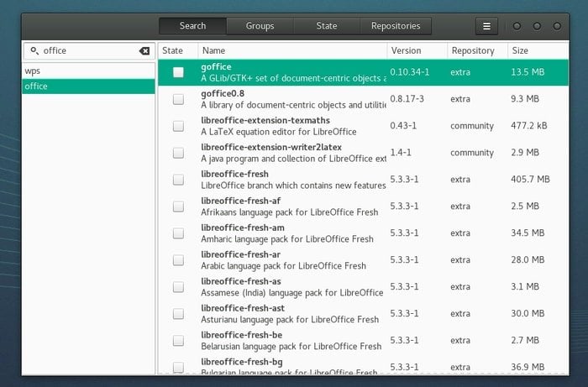Click version 0.43-1 cell

[x=403, y=126]
